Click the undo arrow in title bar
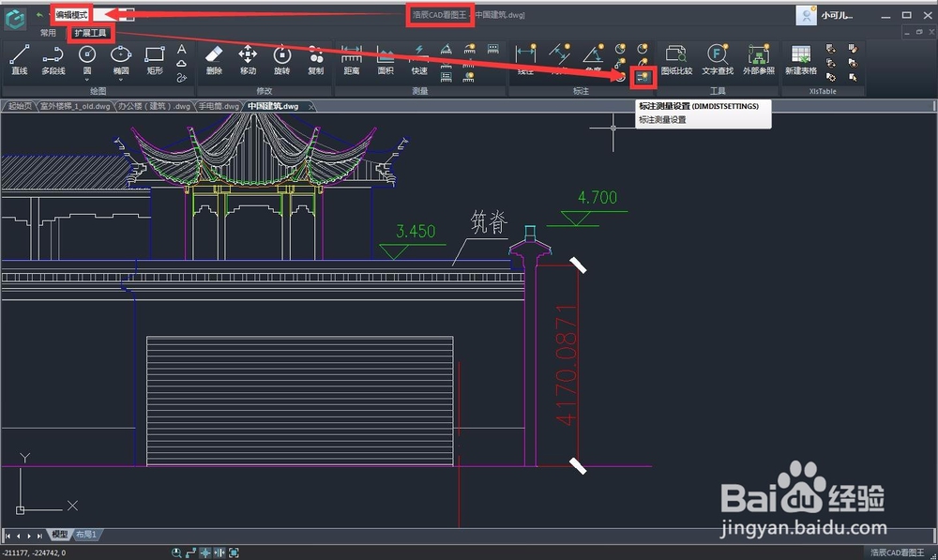The image size is (938, 560). tap(39, 15)
